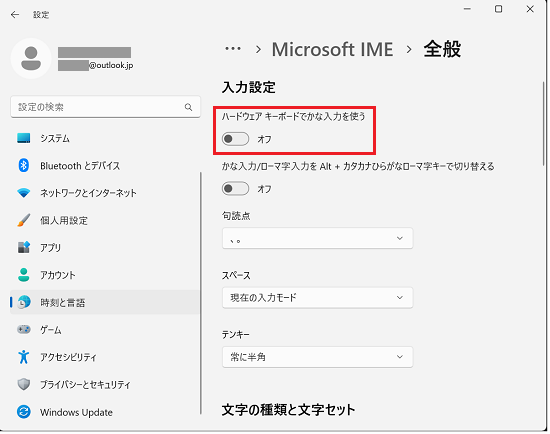Open アプリ settings page
This screenshot has height=434, width=550.
click(105, 247)
